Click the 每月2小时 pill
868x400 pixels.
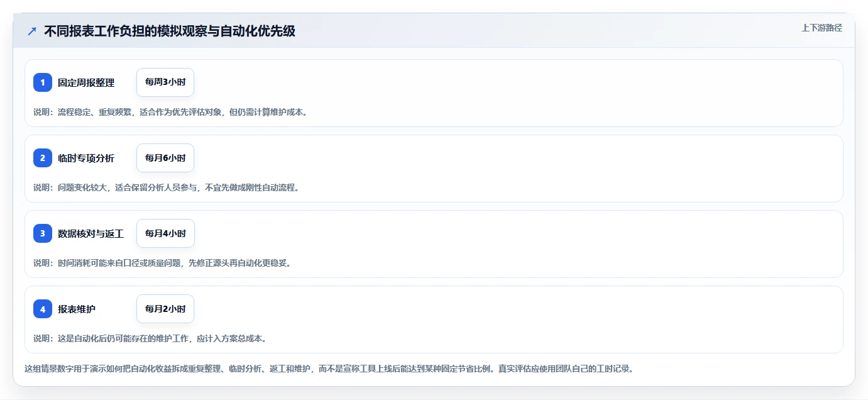[x=165, y=309]
